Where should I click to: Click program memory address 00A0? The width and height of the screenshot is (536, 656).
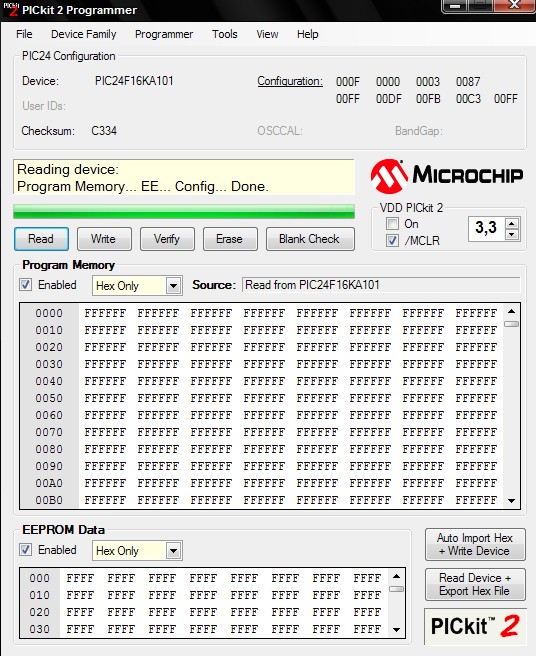(x=49, y=483)
